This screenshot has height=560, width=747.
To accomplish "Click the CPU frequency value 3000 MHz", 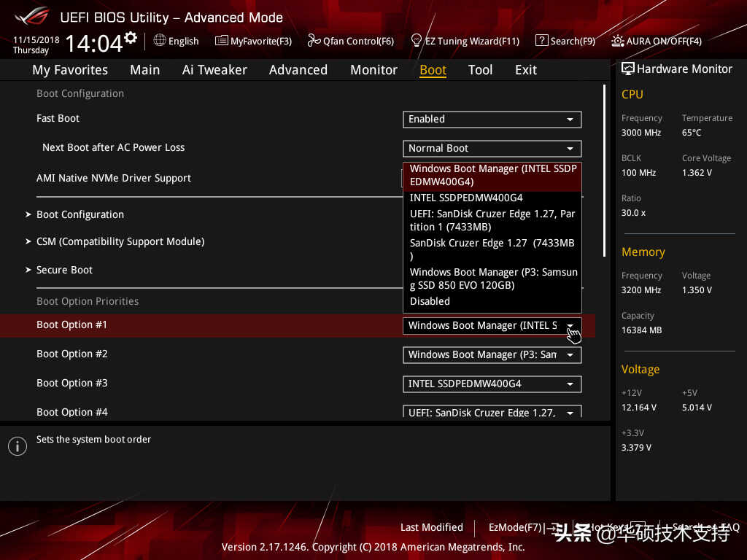I will point(641,133).
